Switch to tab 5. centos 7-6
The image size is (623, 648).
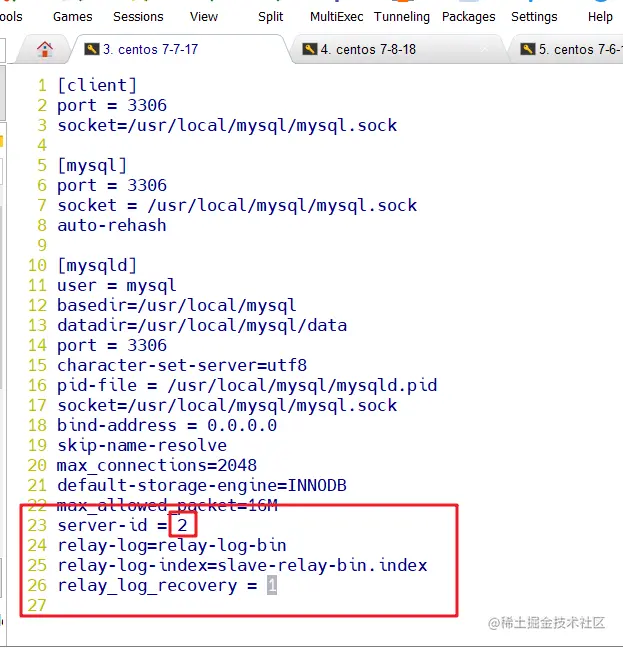(x=566, y=50)
